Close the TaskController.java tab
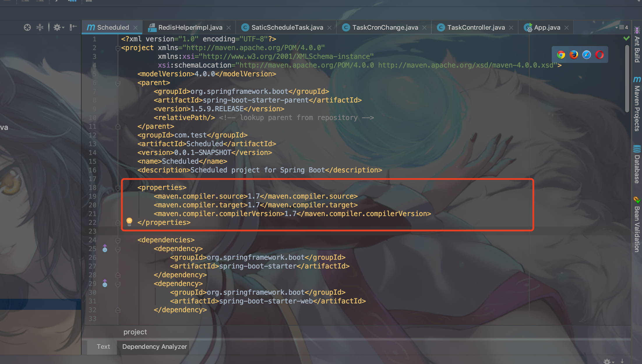642x364 pixels. (x=511, y=28)
